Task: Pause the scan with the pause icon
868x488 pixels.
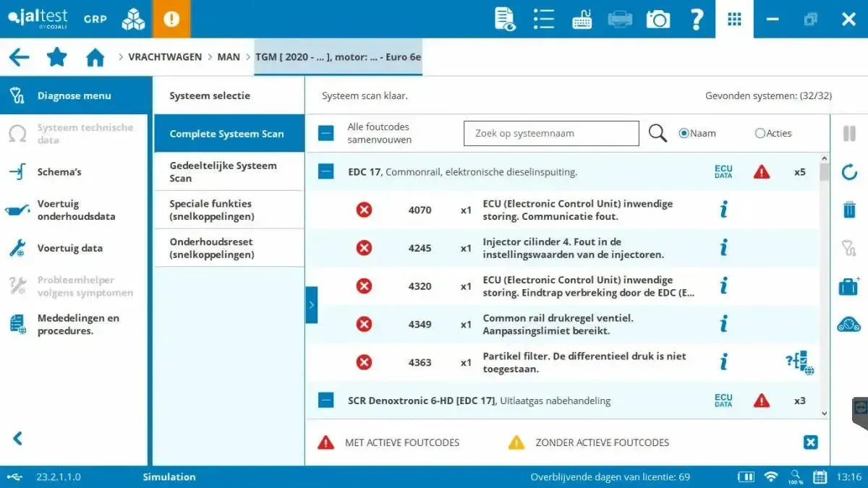Action: click(x=848, y=133)
